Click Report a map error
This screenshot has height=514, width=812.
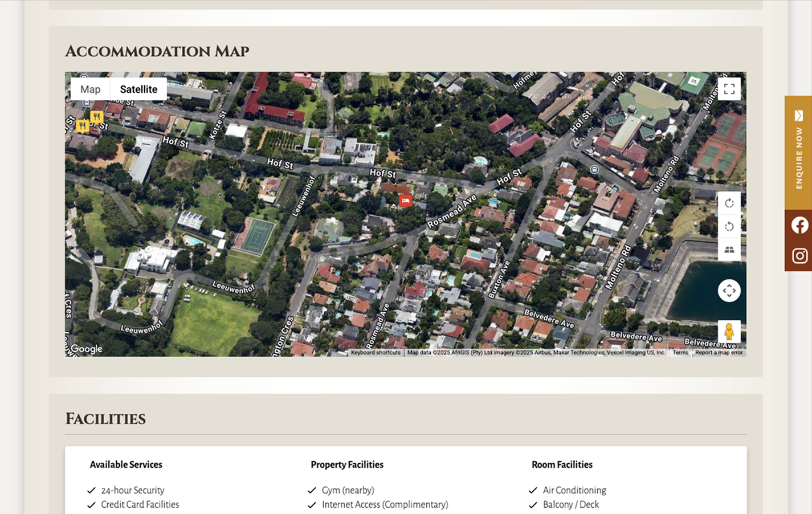pyautogui.click(x=719, y=353)
